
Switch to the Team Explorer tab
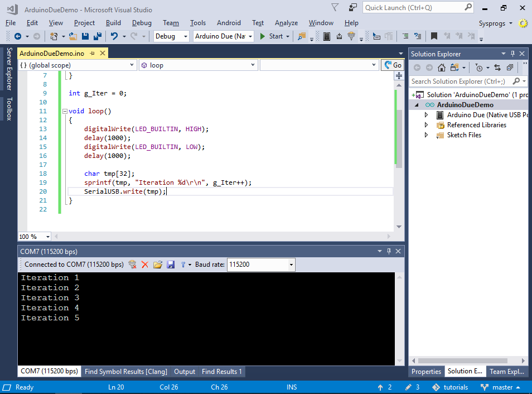click(506, 372)
